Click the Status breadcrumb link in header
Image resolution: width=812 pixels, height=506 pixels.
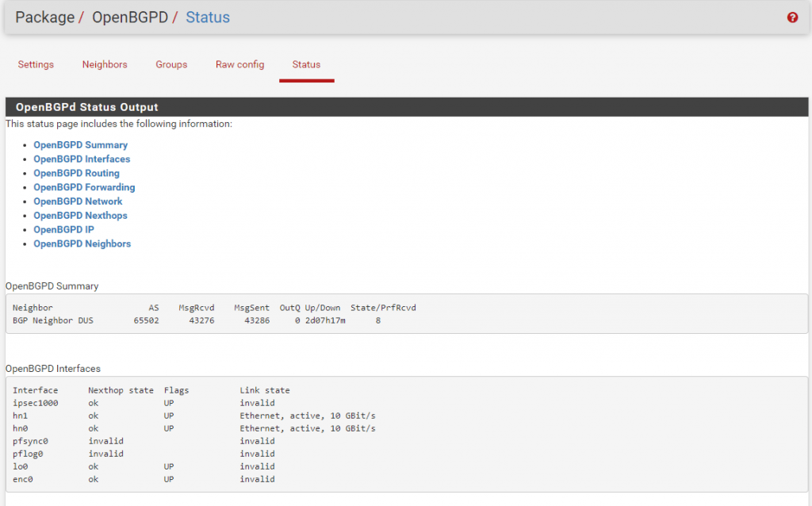pos(208,17)
